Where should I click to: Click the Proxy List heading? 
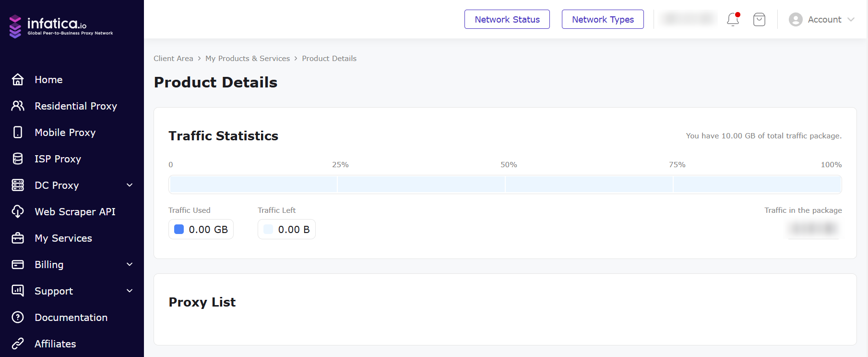202,302
